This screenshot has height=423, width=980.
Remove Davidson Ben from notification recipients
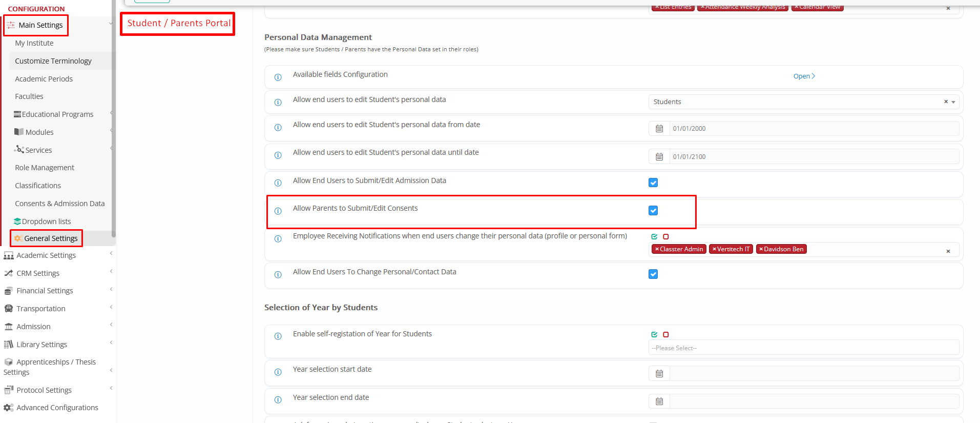[761, 249]
